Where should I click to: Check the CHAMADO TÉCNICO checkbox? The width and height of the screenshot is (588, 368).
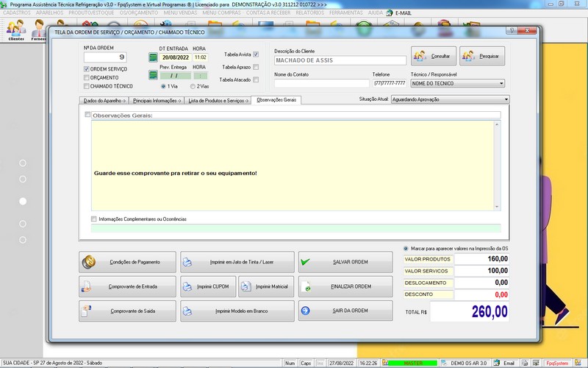[87, 86]
